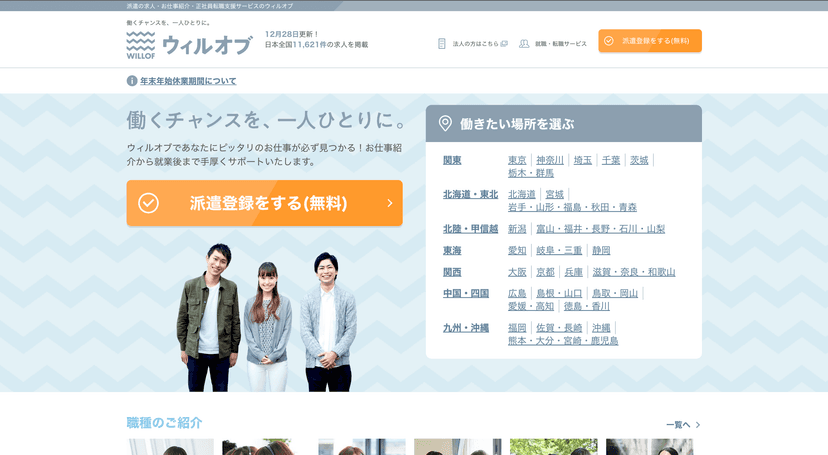Choose 岐阜・三重 link

coord(559,250)
